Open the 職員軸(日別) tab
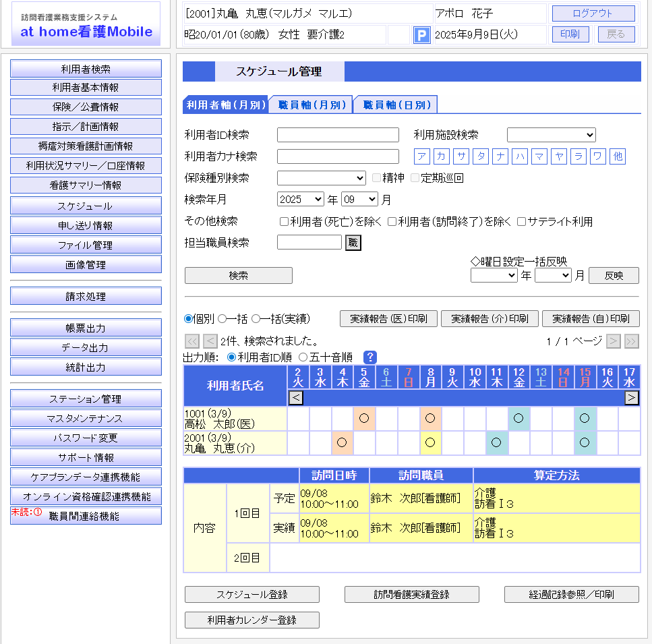Viewport: 652px width, 644px height. click(396, 105)
